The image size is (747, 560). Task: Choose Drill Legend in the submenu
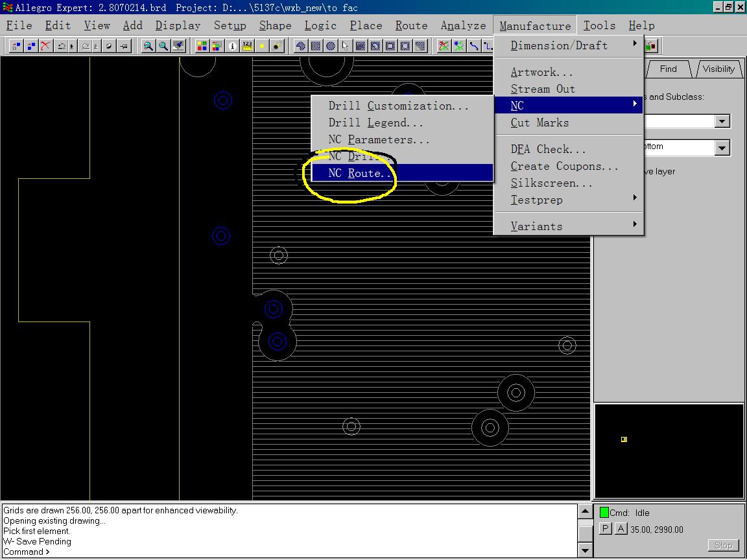[x=402, y=122]
